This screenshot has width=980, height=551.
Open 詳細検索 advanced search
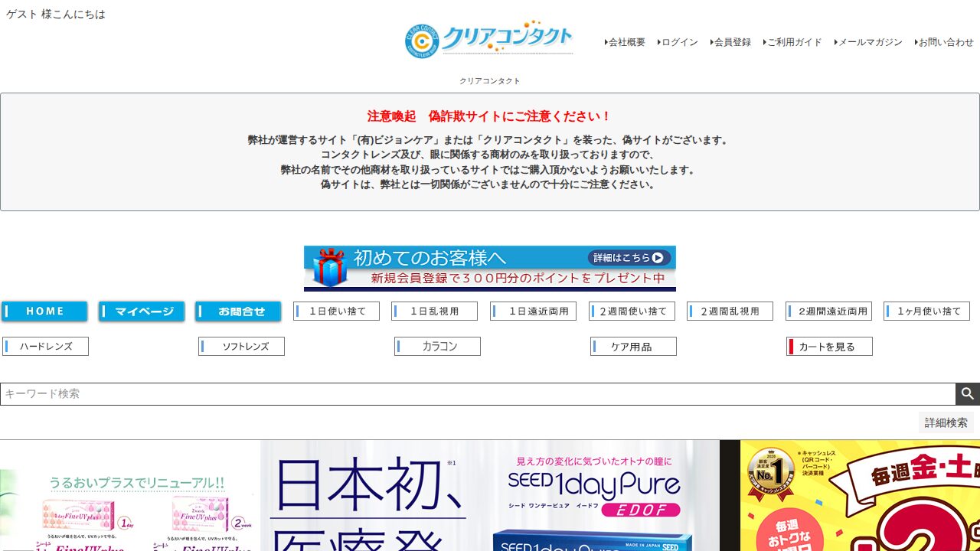(x=946, y=422)
